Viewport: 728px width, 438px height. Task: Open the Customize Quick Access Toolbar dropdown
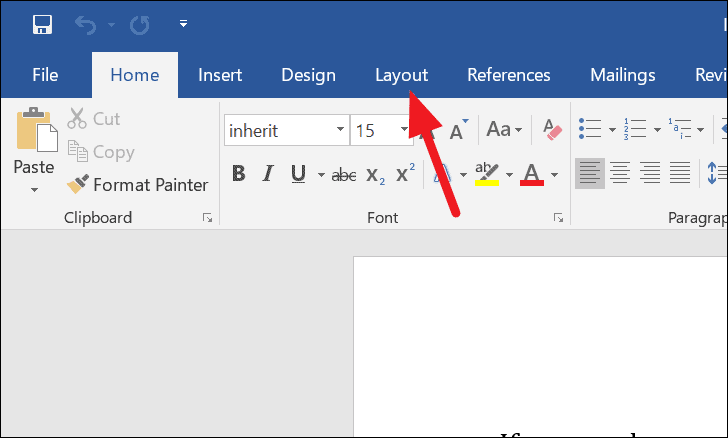point(183,23)
